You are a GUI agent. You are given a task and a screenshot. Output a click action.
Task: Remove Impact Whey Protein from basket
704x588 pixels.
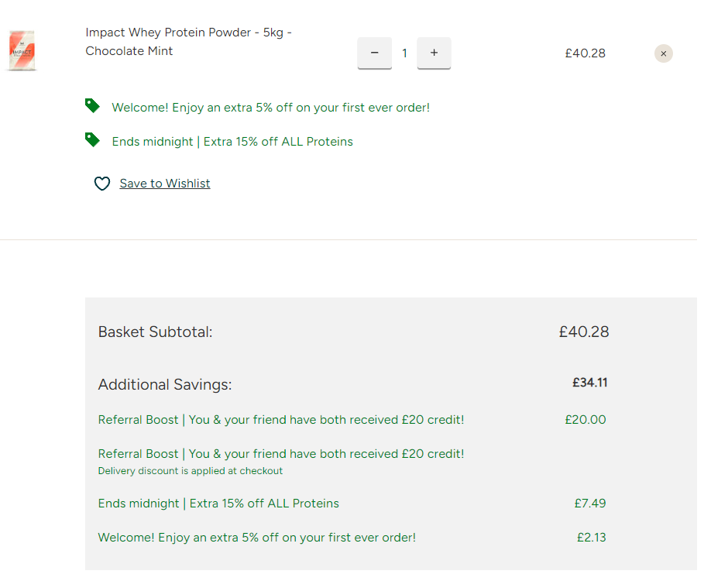coord(663,53)
